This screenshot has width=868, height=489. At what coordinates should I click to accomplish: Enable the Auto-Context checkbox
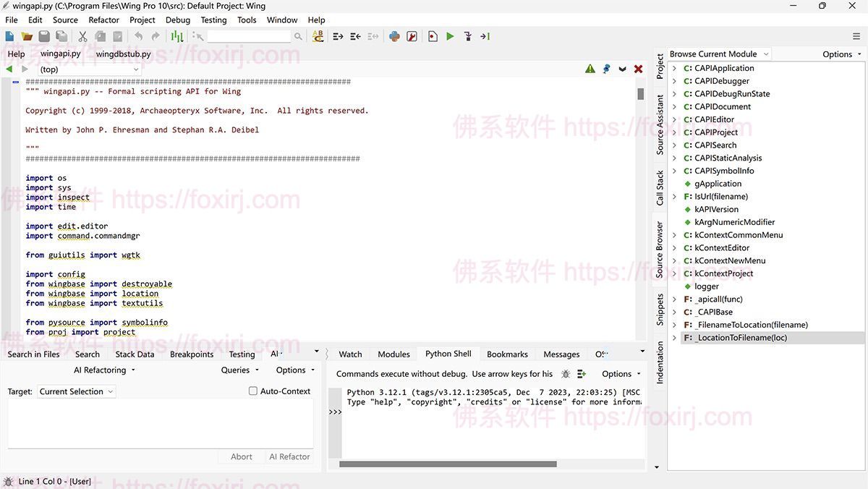pyautogui.click(x=253, y=391)
